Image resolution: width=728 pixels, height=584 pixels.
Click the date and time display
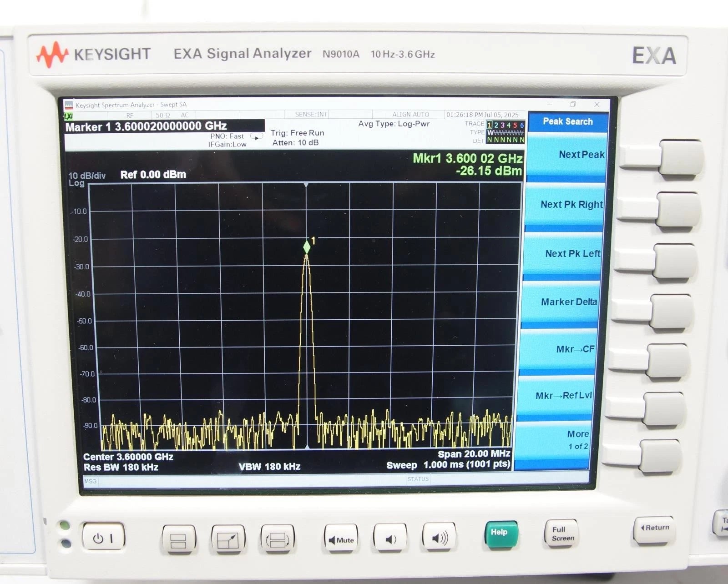[482, 115]
